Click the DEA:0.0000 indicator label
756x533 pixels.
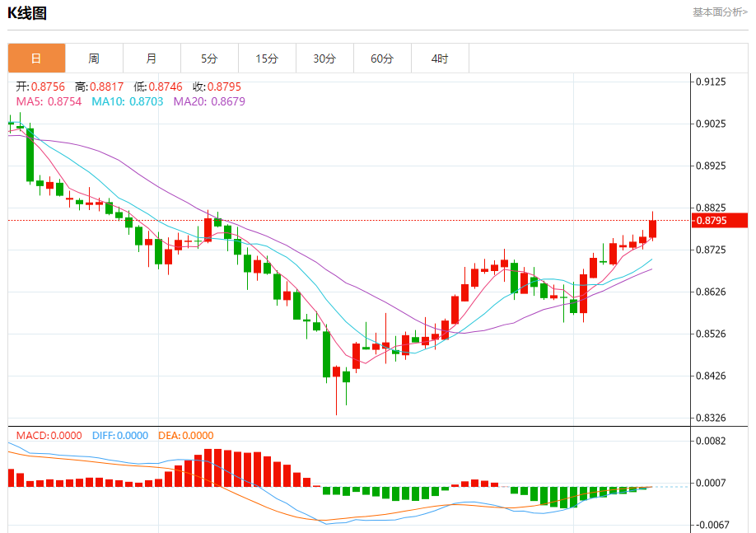point(185,436)
